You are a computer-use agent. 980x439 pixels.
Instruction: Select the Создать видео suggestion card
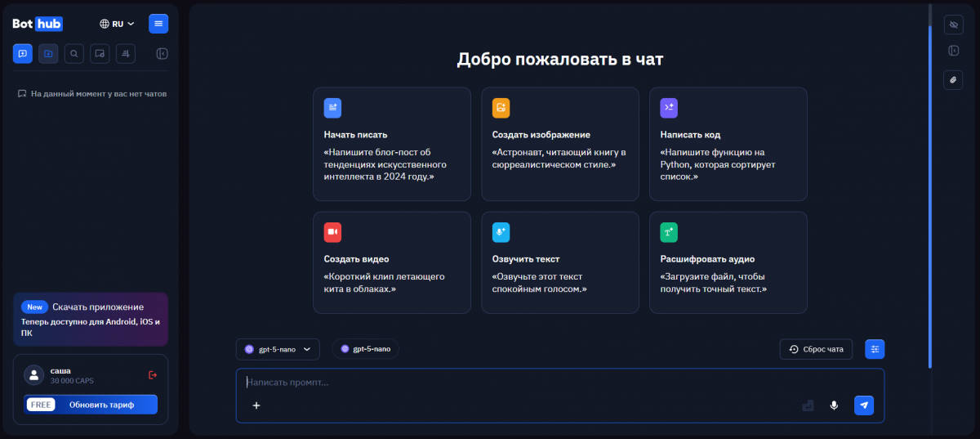392,262
